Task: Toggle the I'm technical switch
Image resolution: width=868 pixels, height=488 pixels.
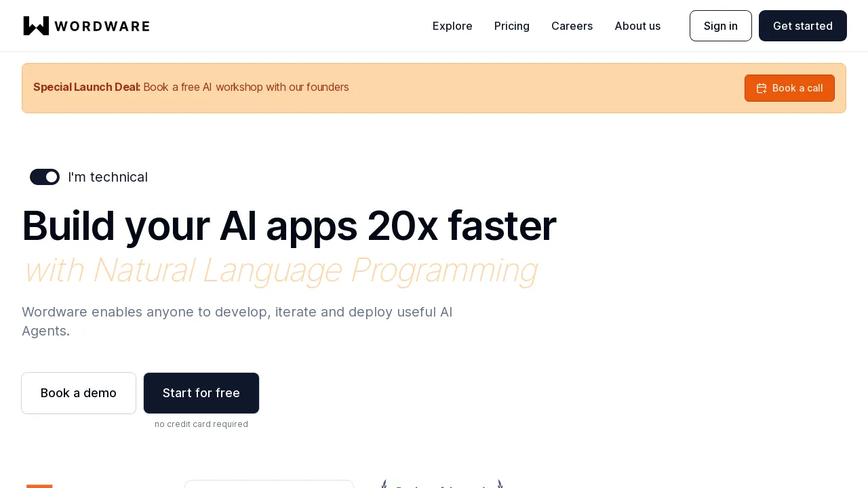Action: [45, 177]
